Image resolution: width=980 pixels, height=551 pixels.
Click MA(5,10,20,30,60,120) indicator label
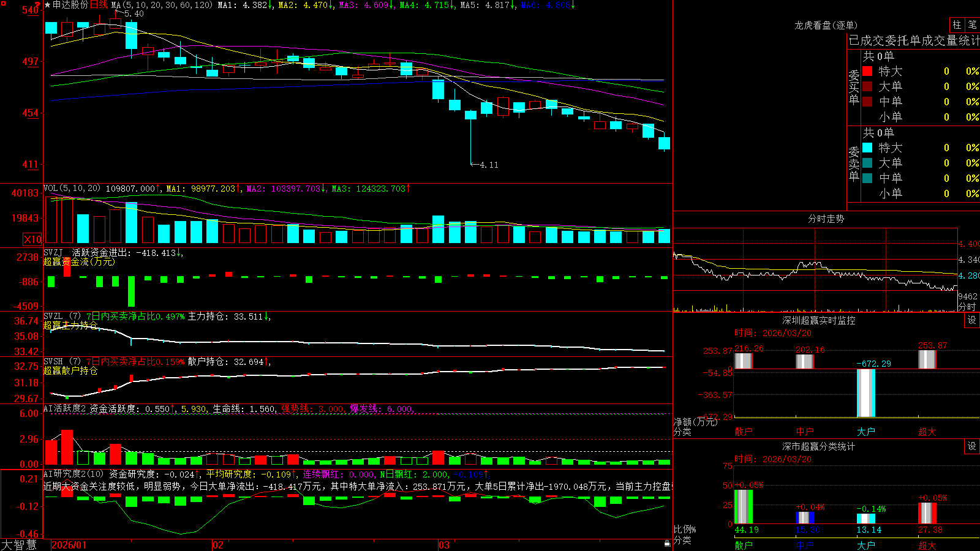[162, 5]
